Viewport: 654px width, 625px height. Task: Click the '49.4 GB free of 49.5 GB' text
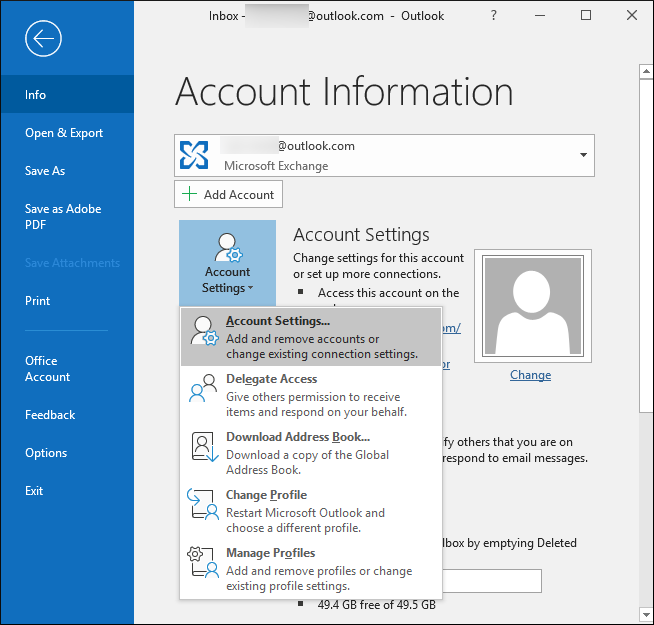(x=377, y=605)
